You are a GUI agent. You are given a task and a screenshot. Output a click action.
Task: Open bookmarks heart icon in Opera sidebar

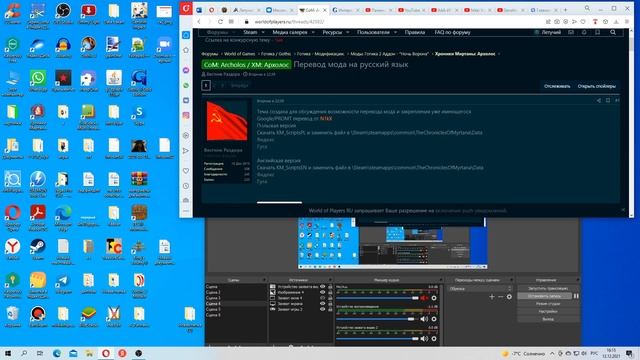pyautogui.click(x=186, y=171)
